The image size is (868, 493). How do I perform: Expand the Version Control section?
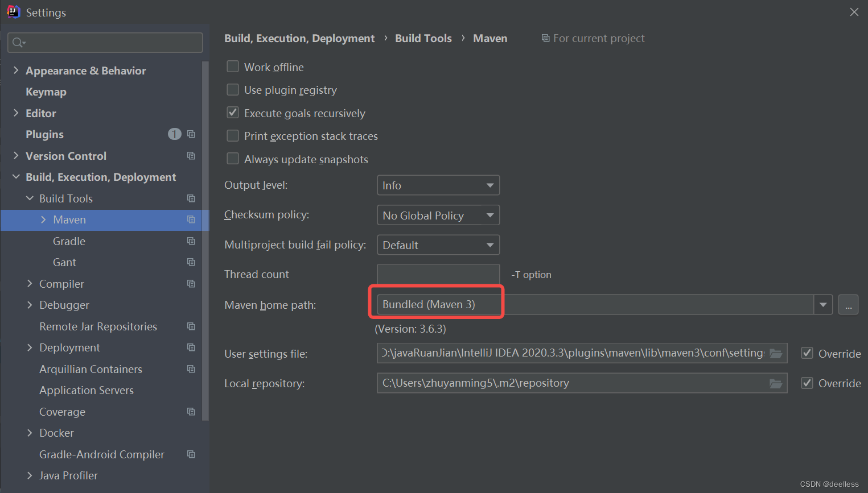(x=16, y=155)
